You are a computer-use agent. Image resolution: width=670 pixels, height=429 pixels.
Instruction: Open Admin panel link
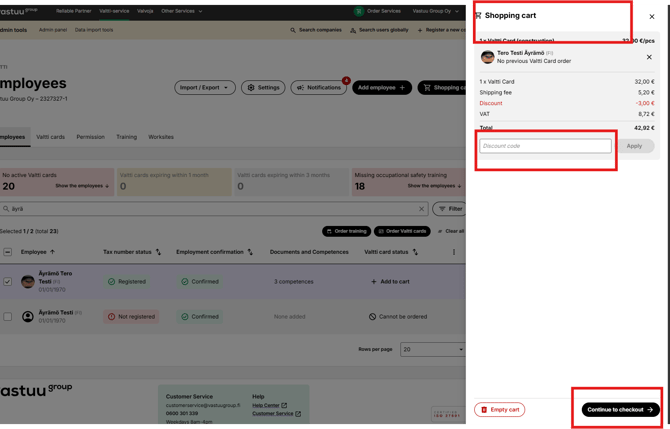tap(53, 30)
